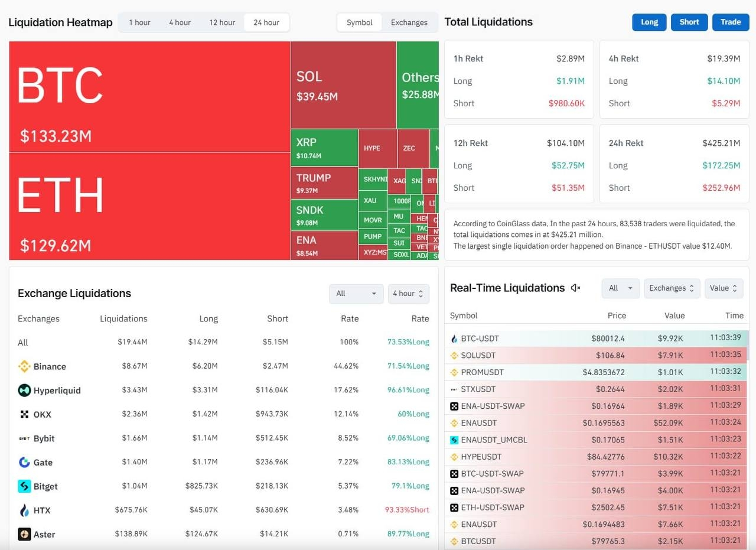Click the Price column header
756x550 pixels.
[617, 315]
